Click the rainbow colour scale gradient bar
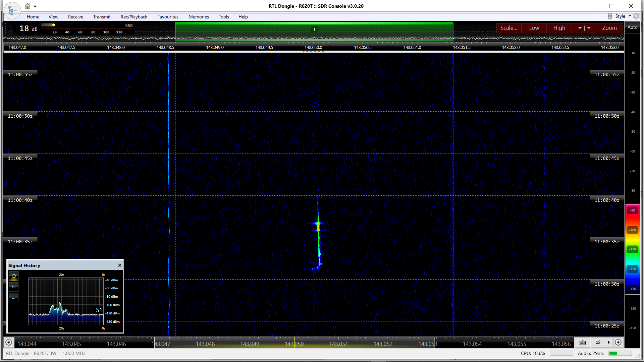The image size is (644, 362). tap(632, 249)
